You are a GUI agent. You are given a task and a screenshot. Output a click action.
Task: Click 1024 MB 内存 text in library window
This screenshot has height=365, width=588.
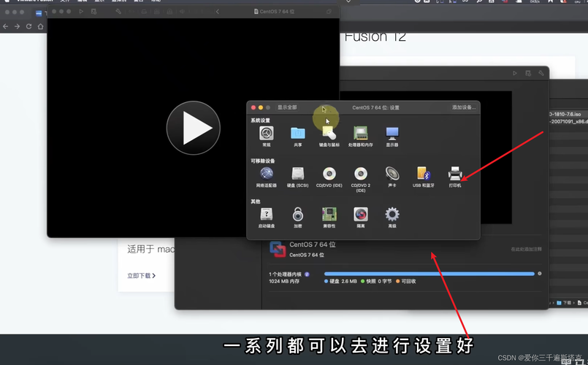tap(284, 281)
